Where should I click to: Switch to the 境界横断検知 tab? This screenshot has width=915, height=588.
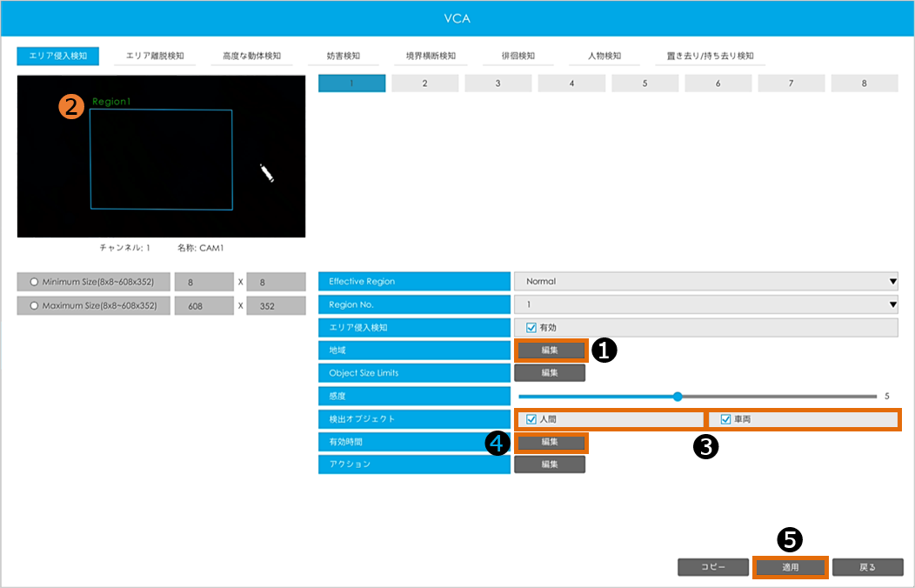coord(431,57)
